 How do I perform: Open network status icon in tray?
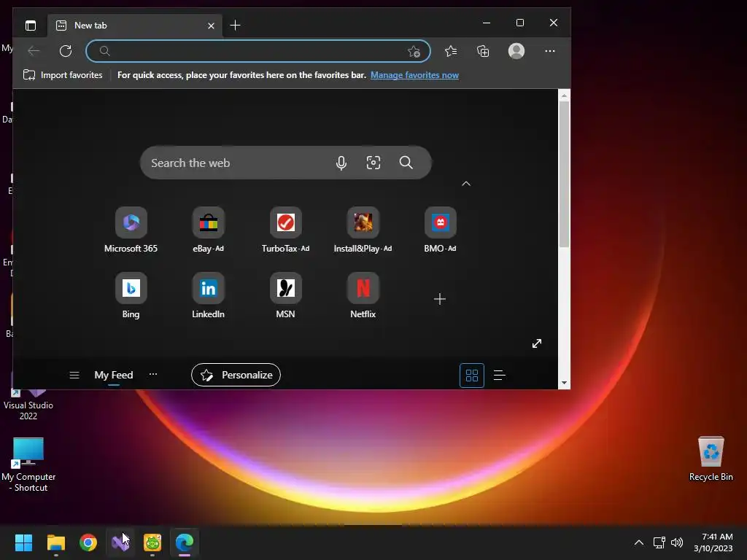(659, 542)
